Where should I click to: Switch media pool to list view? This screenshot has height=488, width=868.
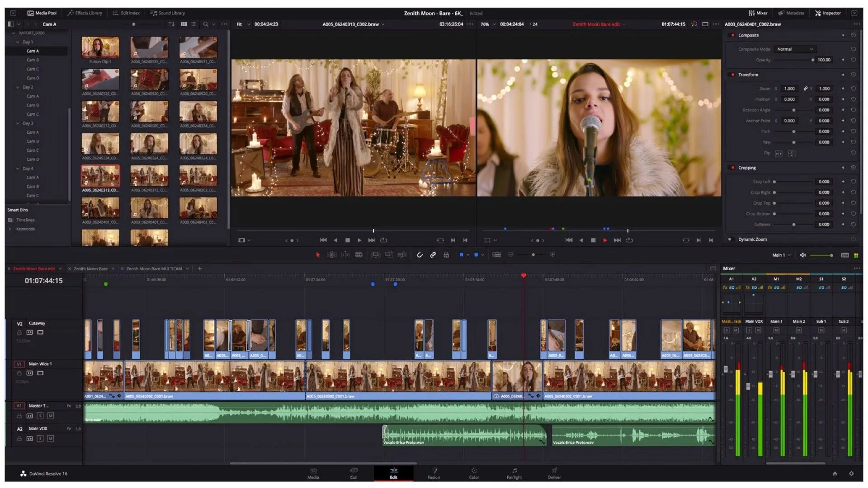point(193,24)
